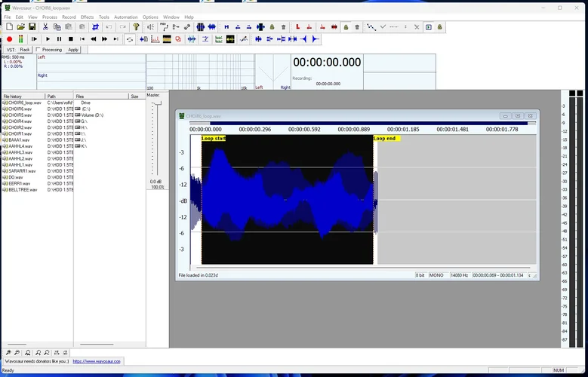The height and width of the screenshot is (377, 588).
Task: Open the Effects menu
Action: [x=88, y=17]
